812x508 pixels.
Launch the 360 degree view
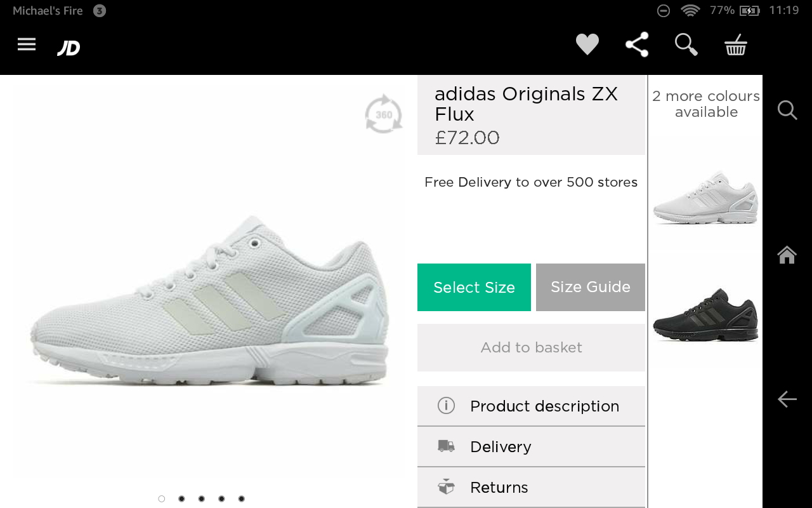(383, 114)
